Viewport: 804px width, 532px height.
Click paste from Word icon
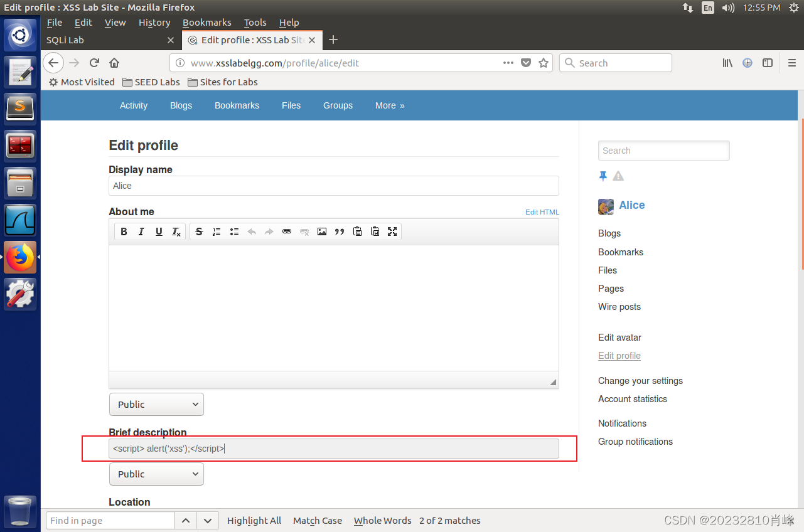(x=375, y=231)
